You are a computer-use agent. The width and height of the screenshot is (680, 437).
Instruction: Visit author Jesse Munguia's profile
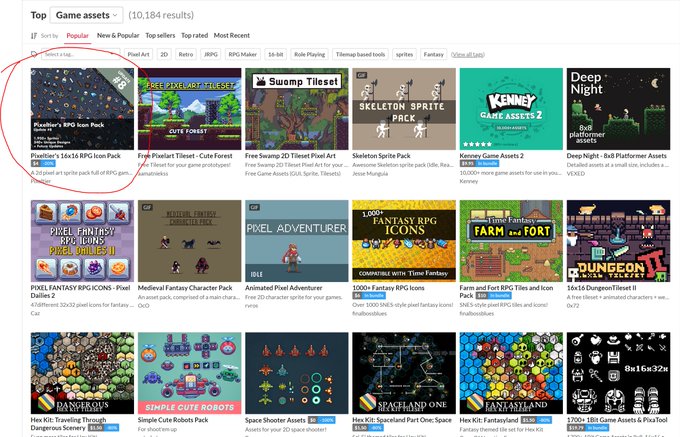(x=370, y=173)
